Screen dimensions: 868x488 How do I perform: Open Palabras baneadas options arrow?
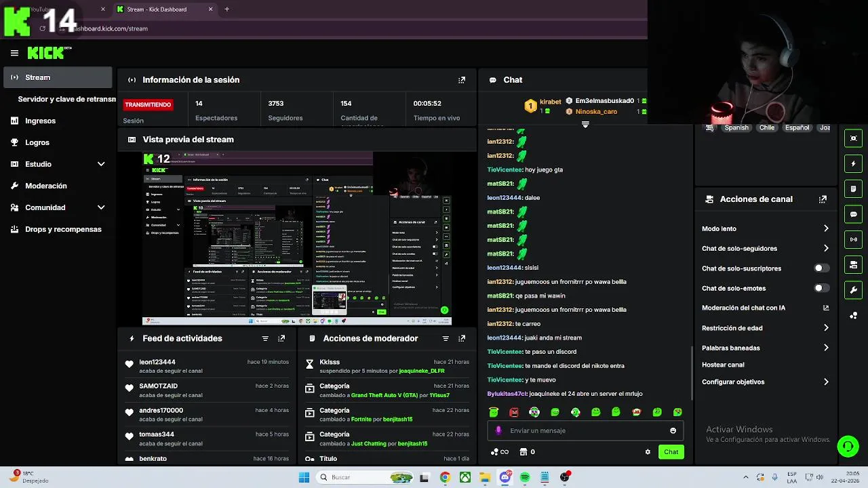(826, 348)
